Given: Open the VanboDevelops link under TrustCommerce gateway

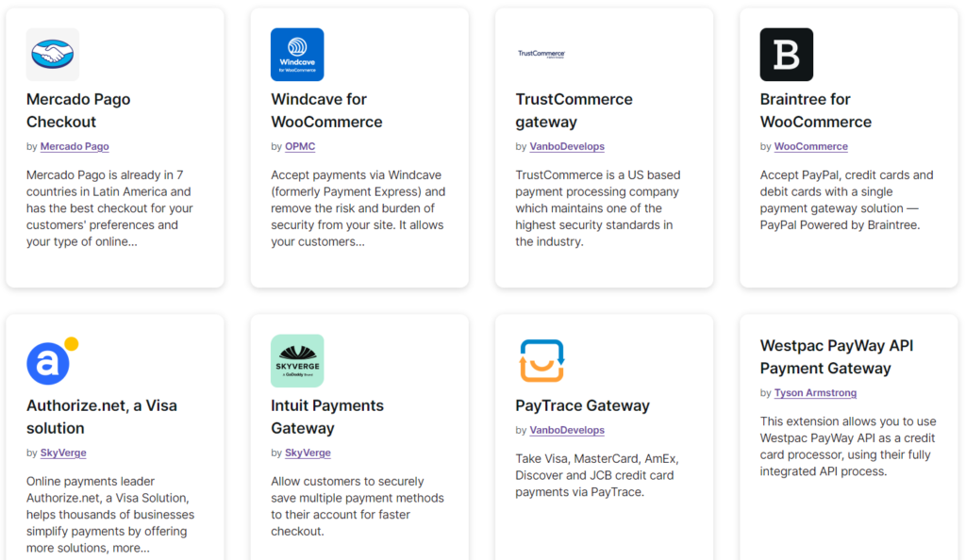Looking at the screenshot, I should (567, 146).
